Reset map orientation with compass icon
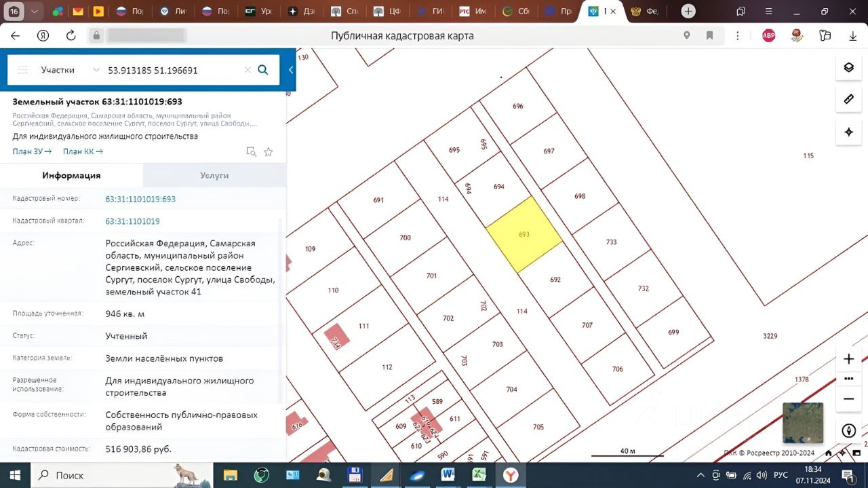 click(848, 430)
